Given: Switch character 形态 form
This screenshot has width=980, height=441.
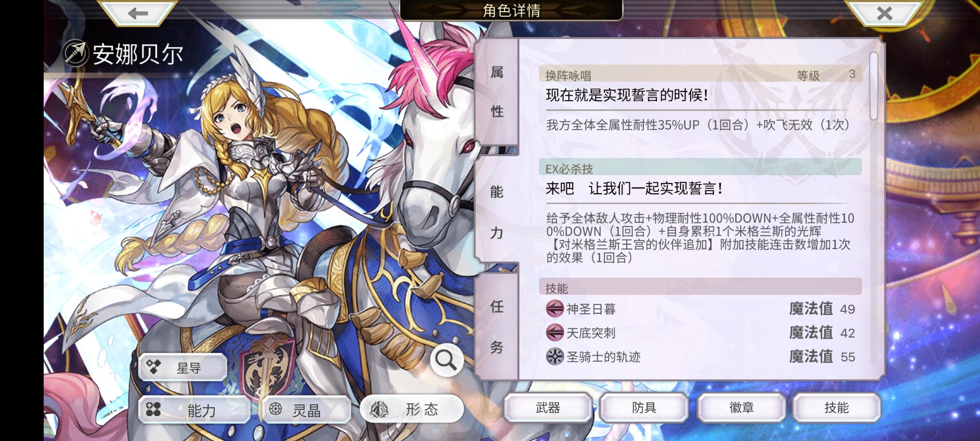Looking at the screenshot, I should click(412, 409).
